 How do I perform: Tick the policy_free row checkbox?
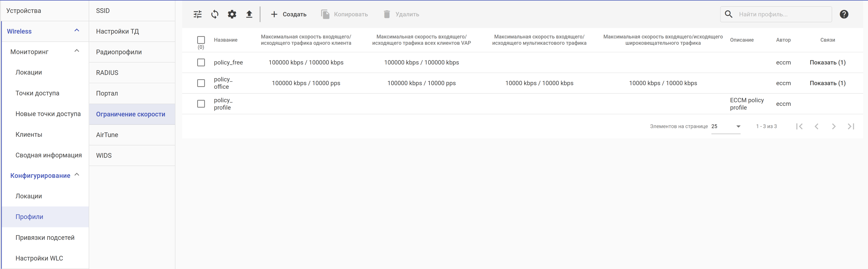click(x=201, y=63)
